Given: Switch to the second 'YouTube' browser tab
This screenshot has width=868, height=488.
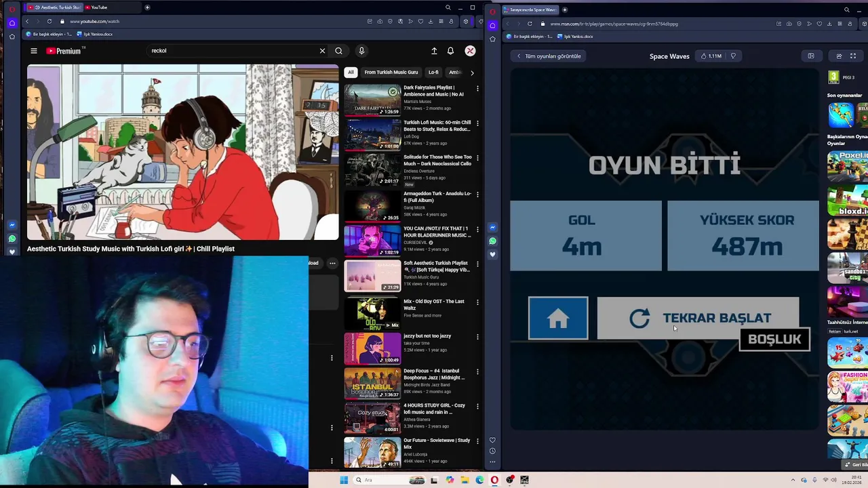Looking at the screenshot, I should tap(112, 7).
